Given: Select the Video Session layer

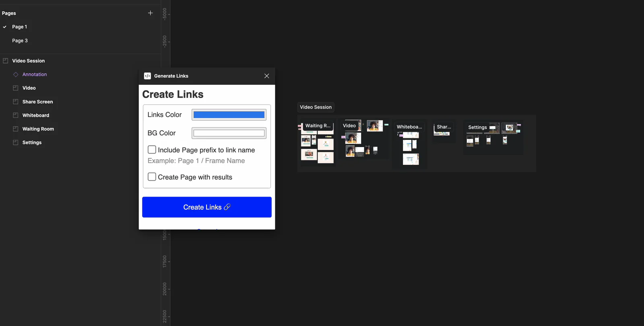Looking at the screenshot, I should tap(29, 61).
